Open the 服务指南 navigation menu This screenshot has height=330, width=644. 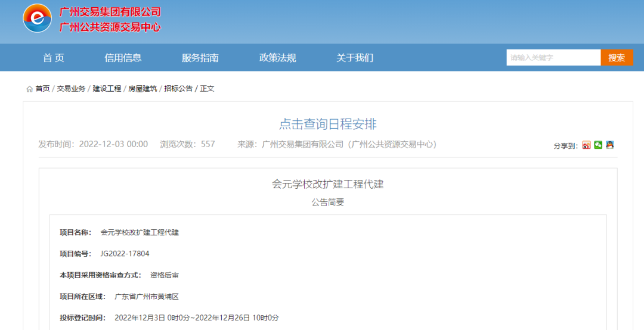pos(200,58)
